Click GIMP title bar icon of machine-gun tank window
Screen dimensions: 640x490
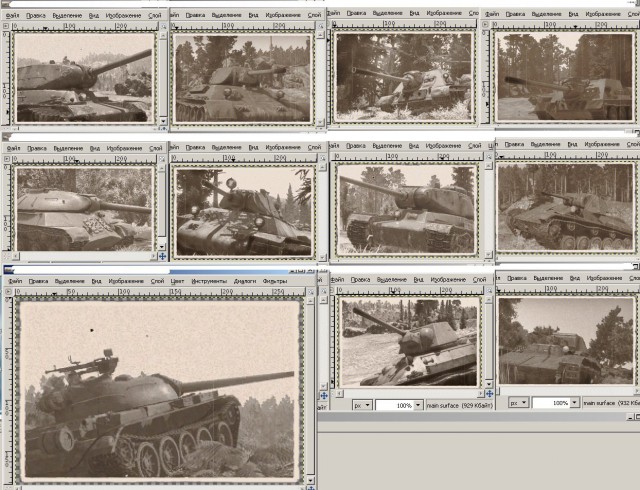pos(8,270)
